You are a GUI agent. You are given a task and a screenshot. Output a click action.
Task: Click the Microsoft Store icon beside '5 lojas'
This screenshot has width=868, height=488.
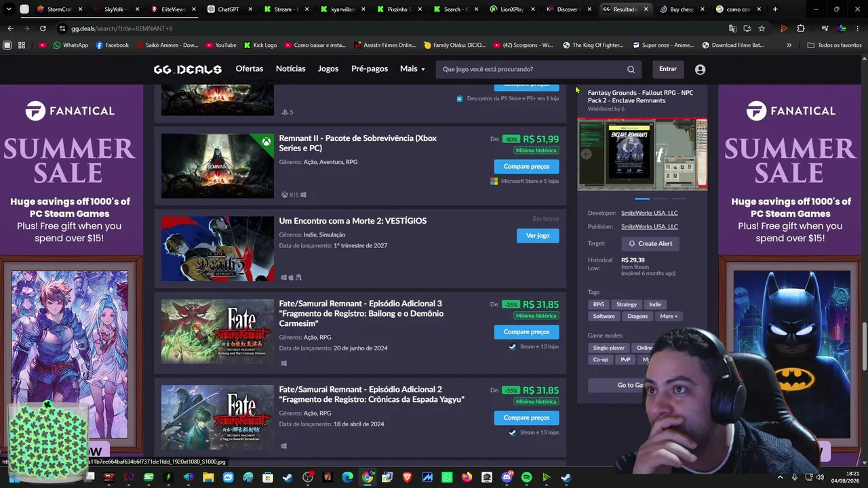point(494,181)
